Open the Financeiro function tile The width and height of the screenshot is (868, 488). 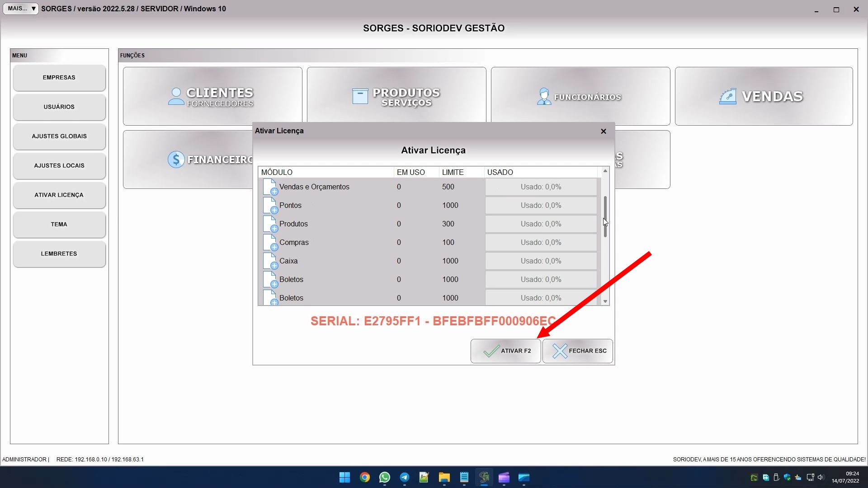click(188, 160)
